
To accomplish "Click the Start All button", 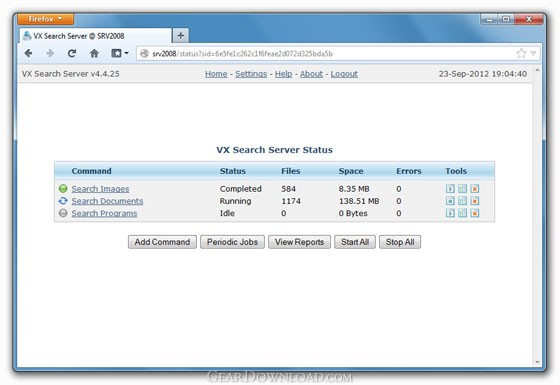I will click(355, 242).
